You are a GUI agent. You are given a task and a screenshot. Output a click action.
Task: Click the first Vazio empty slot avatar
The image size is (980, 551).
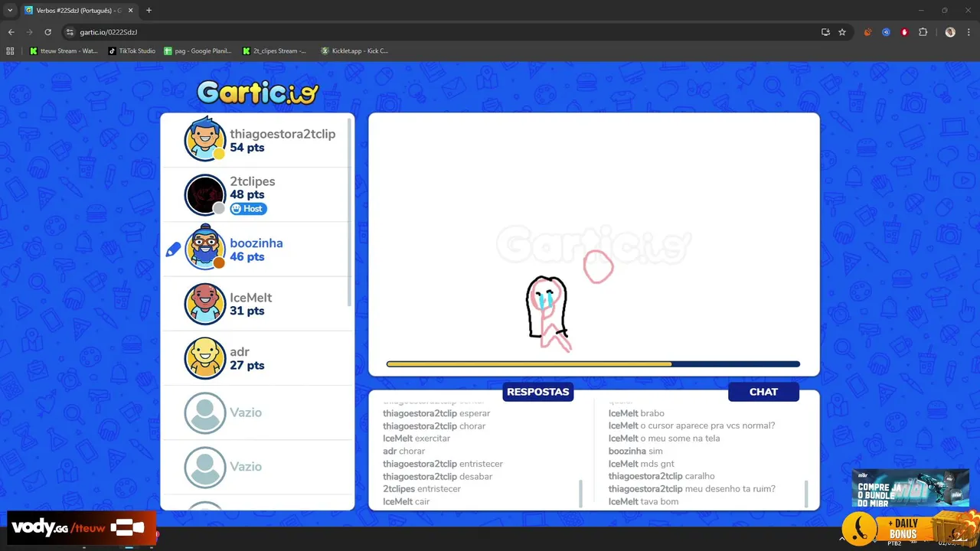coord(204,412)
